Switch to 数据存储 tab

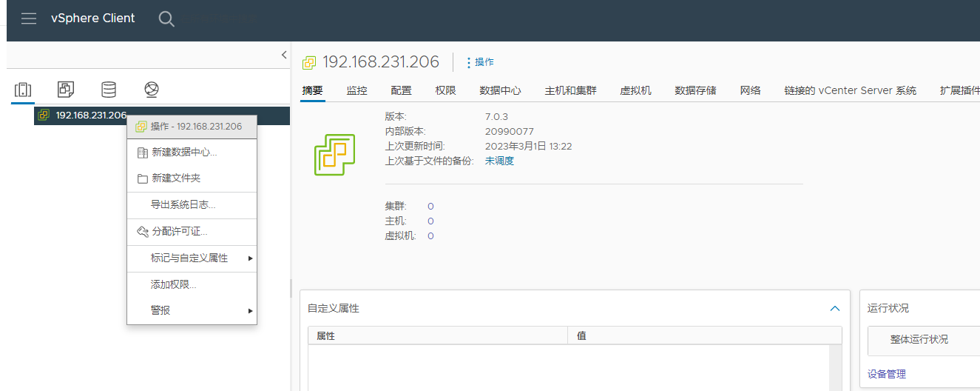pyautogui.click(x=695, y=90)
